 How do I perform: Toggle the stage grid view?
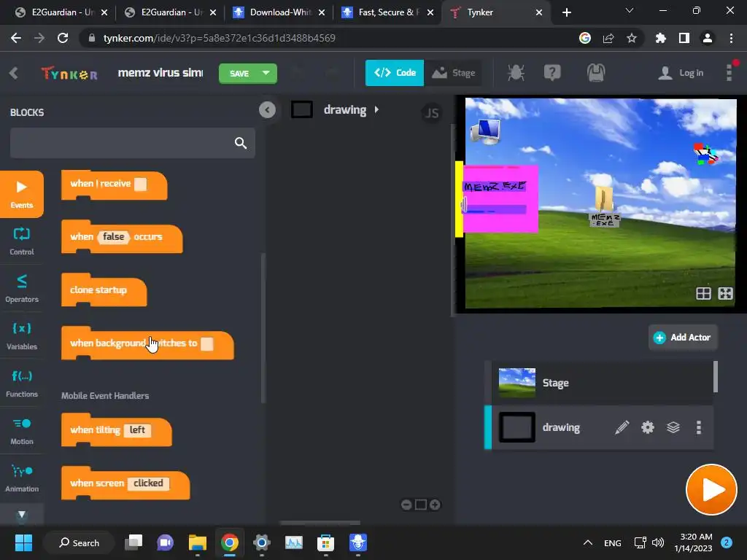pos(703,293)
